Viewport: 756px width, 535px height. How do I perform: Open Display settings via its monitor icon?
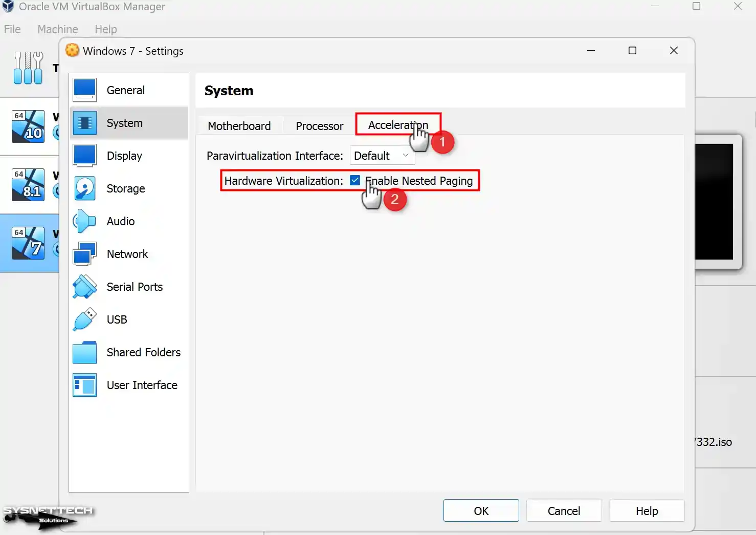84,156
